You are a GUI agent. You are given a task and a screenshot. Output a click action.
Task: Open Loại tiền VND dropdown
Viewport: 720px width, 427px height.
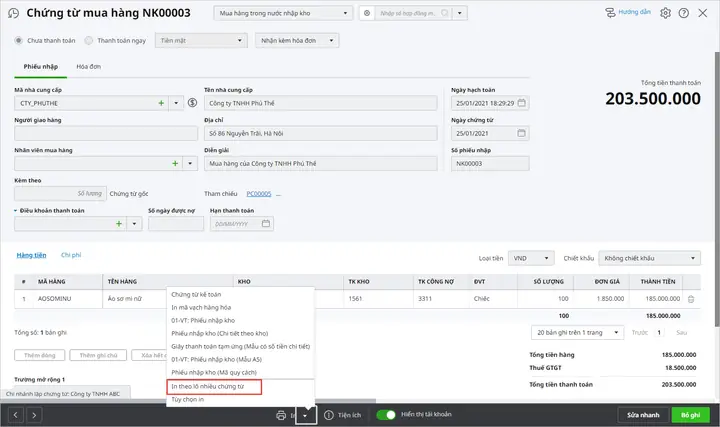click(531, 258)
